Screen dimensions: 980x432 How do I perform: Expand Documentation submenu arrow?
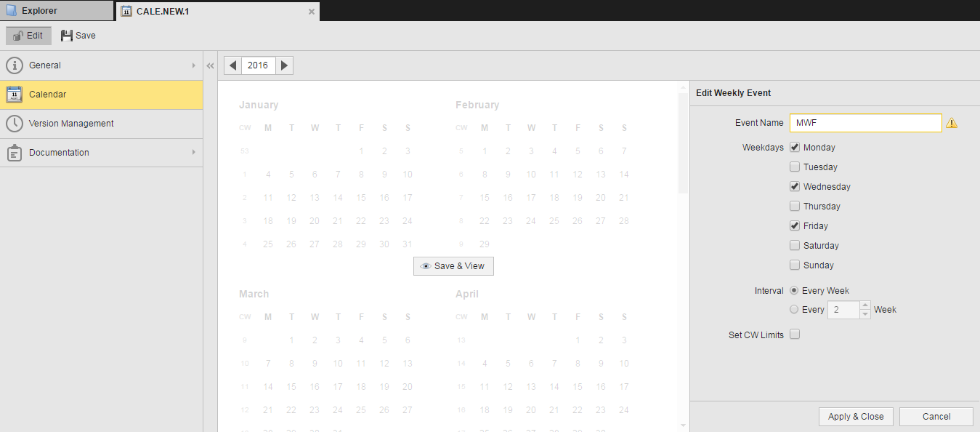coord(193,153)
